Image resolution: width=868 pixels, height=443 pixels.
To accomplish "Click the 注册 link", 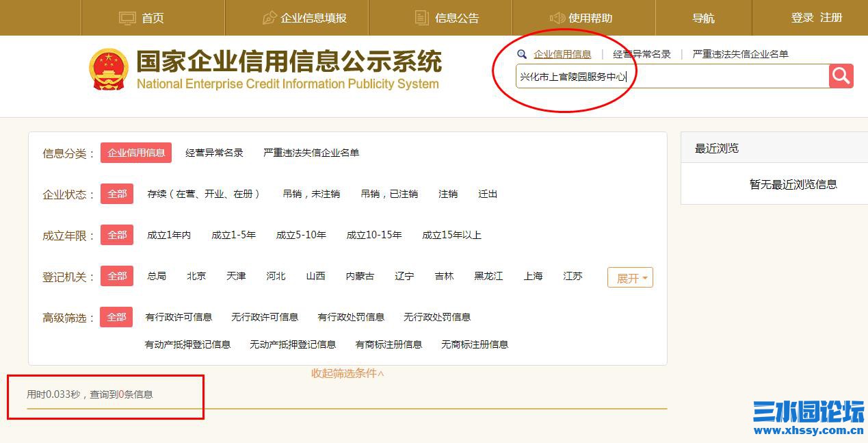I will [x=831, y=18].
